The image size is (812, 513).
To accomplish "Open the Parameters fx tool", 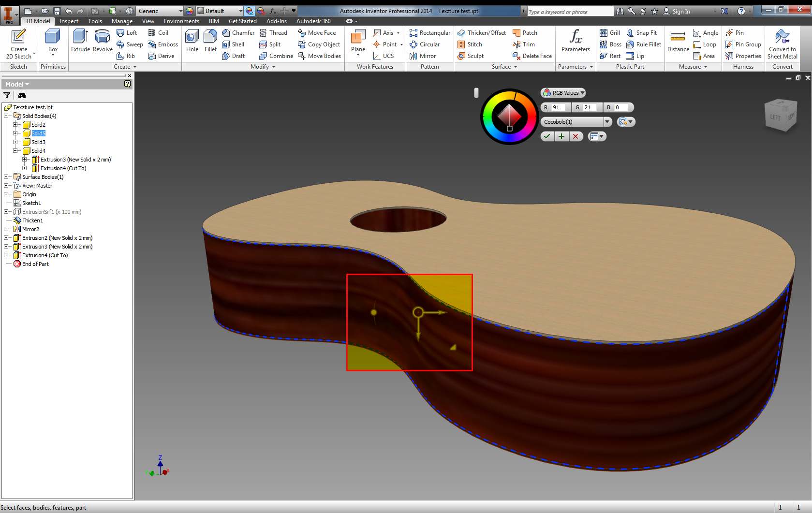I will [576, 40].
